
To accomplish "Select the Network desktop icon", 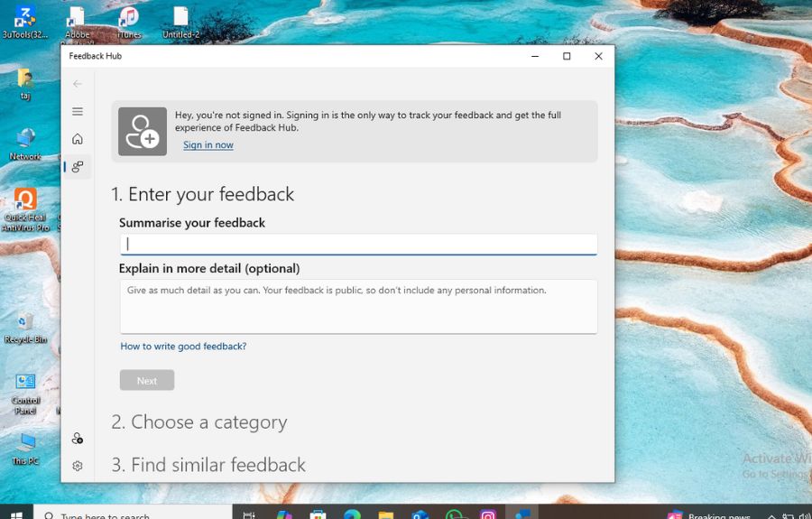I will pos(25,144).
